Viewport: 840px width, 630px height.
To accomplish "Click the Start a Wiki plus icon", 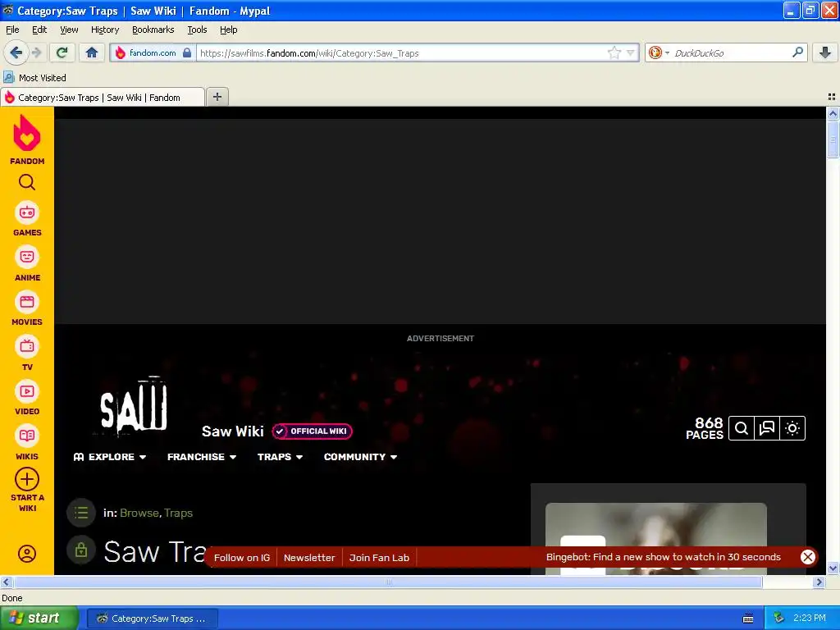I will [27, 479].
